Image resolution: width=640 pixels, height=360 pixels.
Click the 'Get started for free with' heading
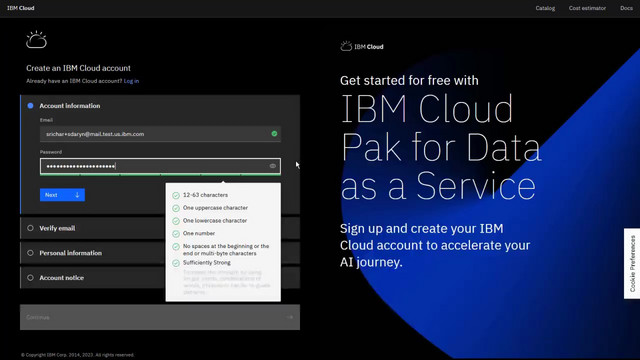pyautogui.click(x=409, y=80)
